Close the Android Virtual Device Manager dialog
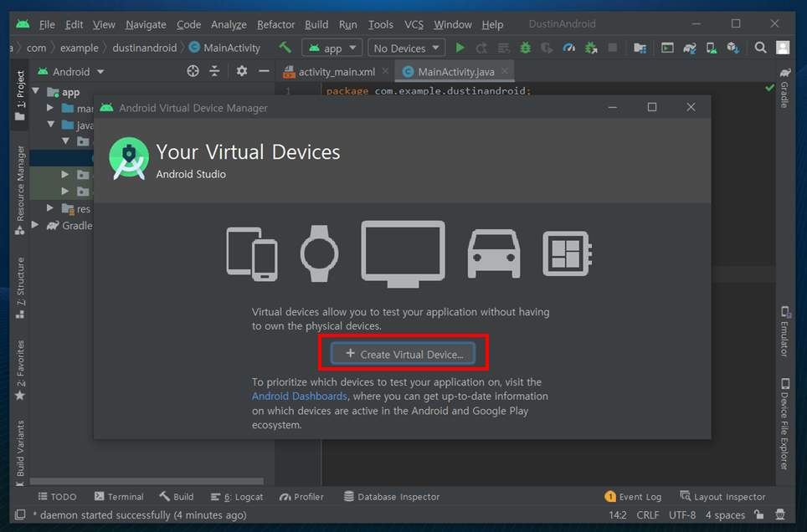Image resolution: width=807 pixels, height=532 pixels. point(691,107)
